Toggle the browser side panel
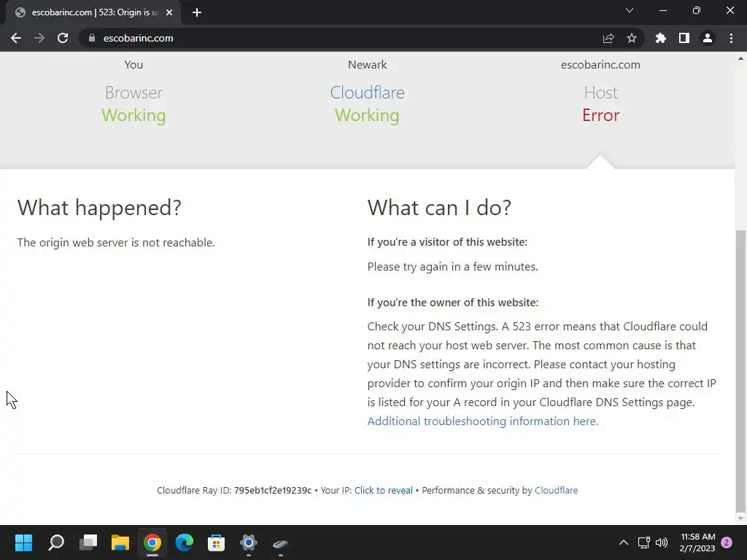This screenshot has width=747, height=560. pos(684,38)
